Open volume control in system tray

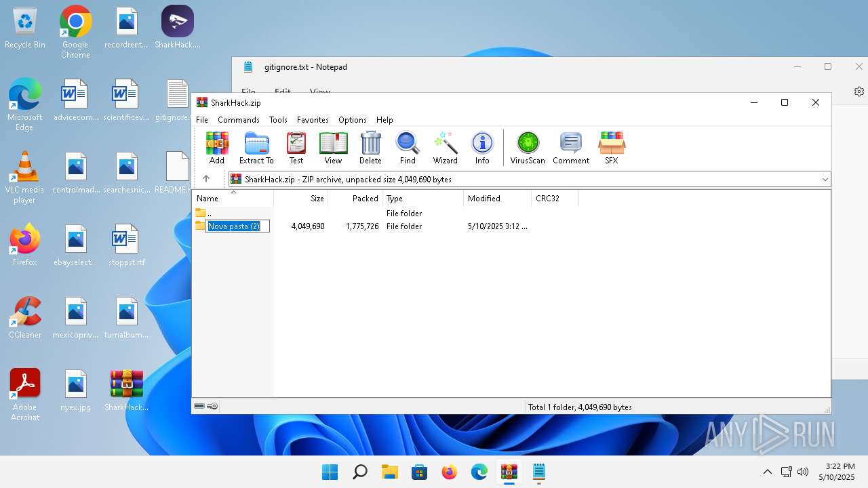pyautogui.click(x=803, y=472)
